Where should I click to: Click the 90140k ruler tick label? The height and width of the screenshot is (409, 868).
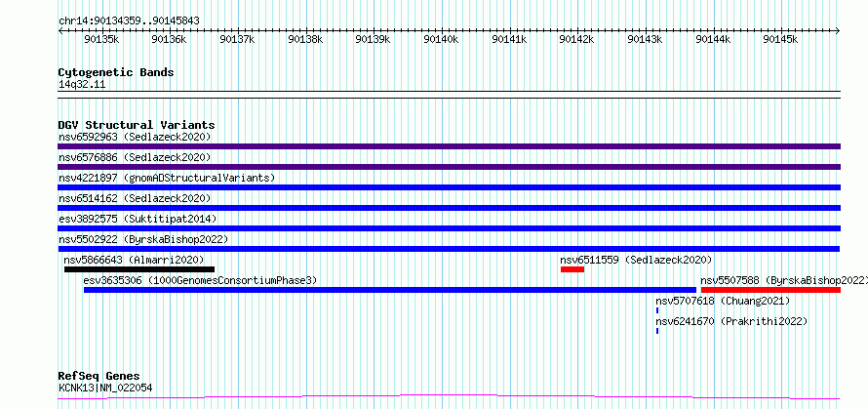[x=441, y=39]
